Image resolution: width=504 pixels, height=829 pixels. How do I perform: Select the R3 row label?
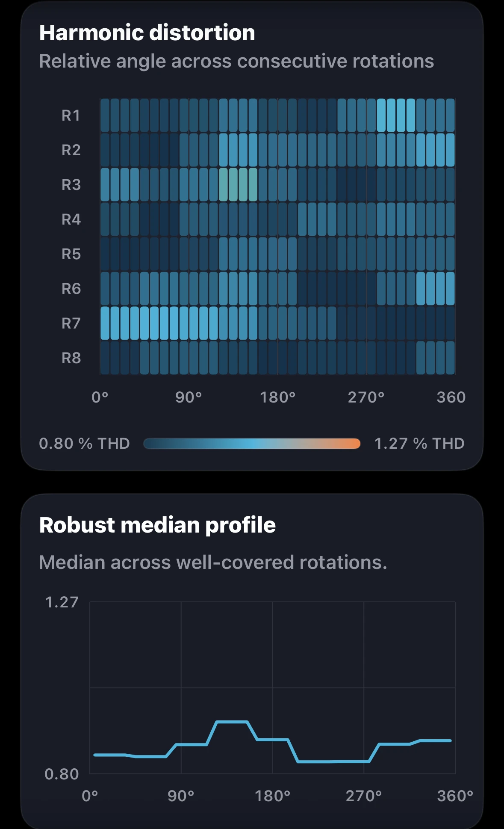coord(71,185)
